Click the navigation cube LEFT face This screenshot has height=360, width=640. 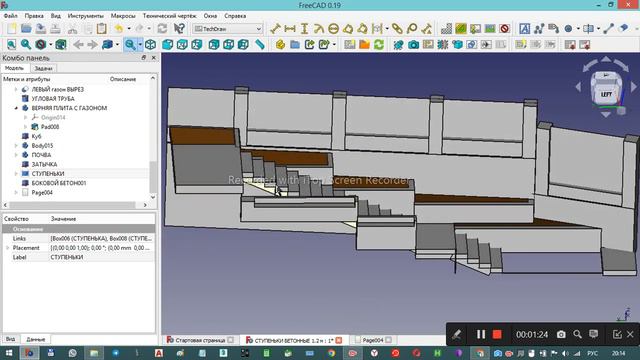(606, 94)
